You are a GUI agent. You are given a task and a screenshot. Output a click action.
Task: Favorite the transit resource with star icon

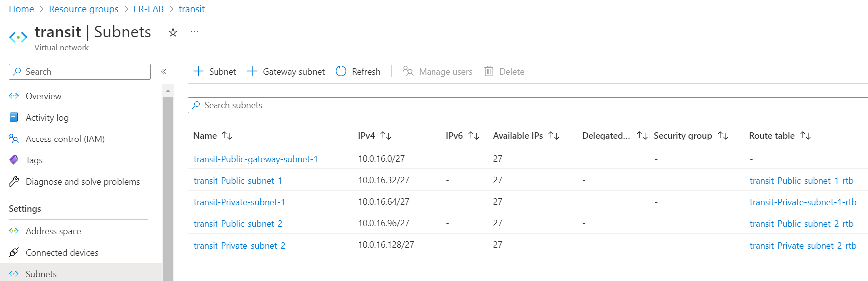tap(173, 32)
